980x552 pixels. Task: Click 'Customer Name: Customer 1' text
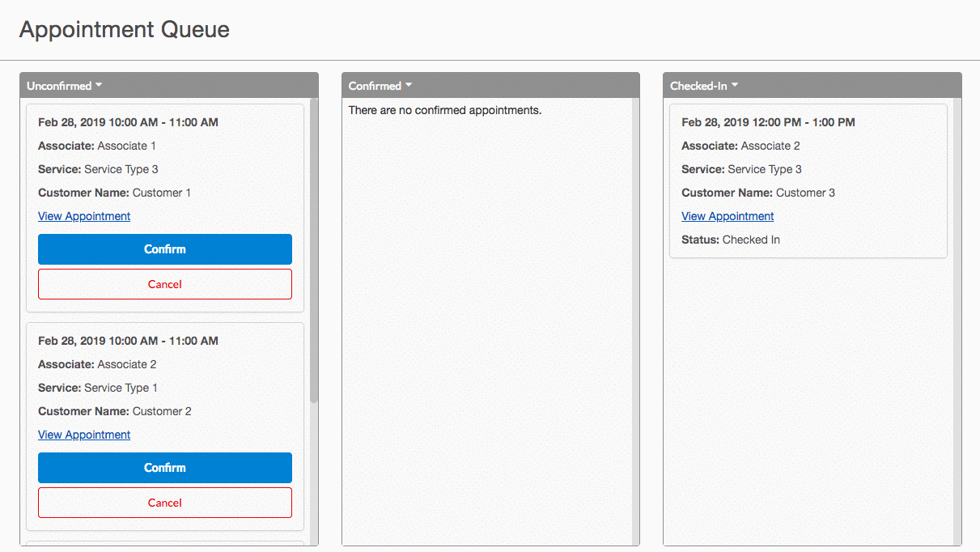pos(115,193)
